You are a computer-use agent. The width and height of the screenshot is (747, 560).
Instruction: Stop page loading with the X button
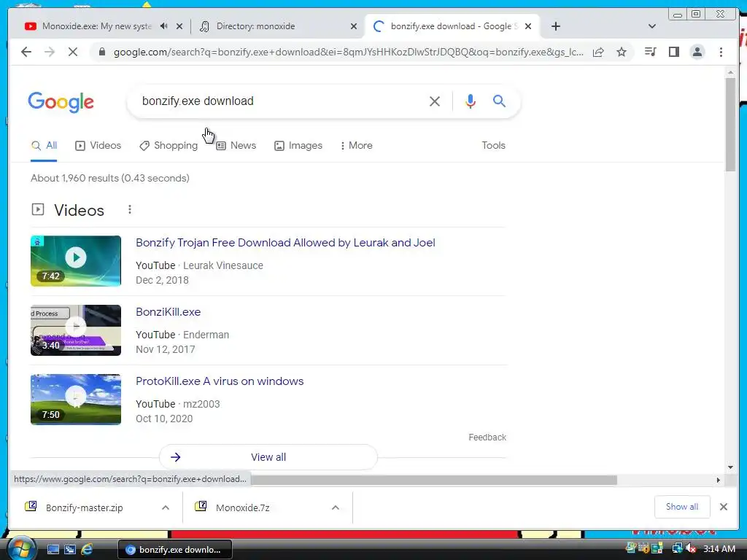point(72,52)
